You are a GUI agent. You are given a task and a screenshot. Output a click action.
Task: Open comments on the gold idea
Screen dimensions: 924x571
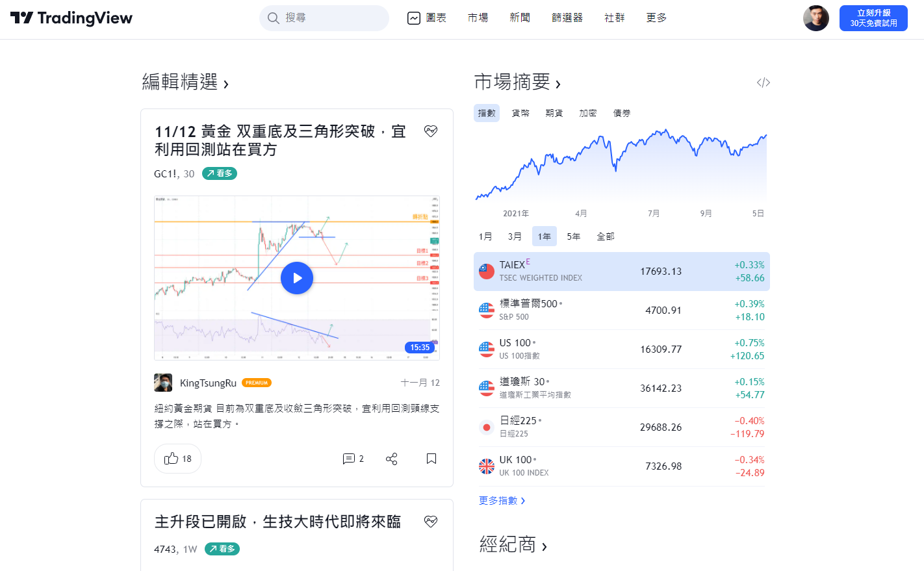(353, 459)
